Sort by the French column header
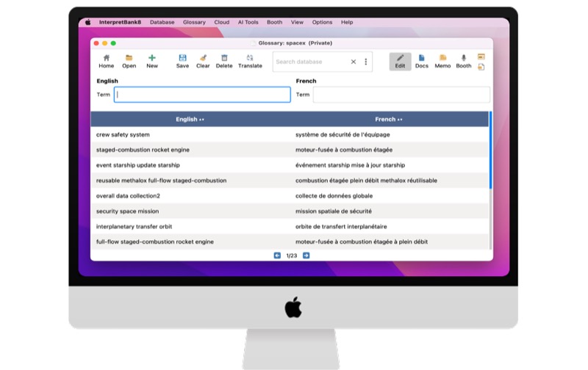The image size is (588, 370). click(389, 119)
